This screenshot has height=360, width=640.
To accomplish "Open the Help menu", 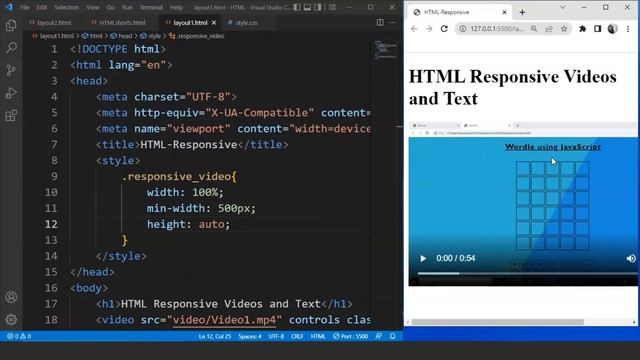I will [176, 7].
